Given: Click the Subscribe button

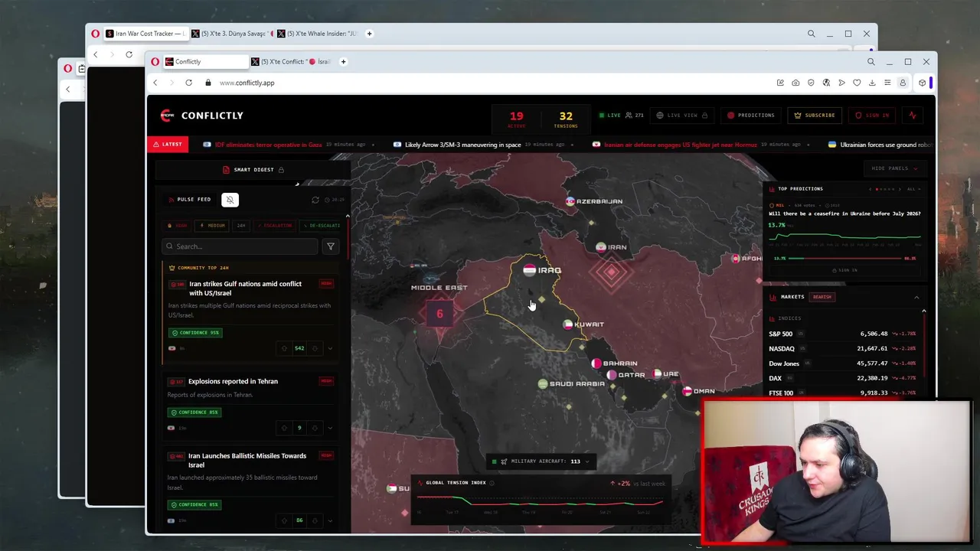Looking at the screenshot, I should [815, 116].
